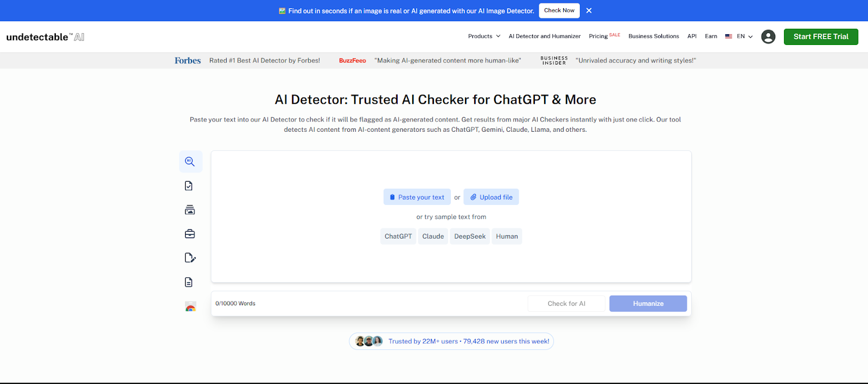Viewport: 868px width, 384px height.
Task: Load the Human sample text
Action: 507,236
